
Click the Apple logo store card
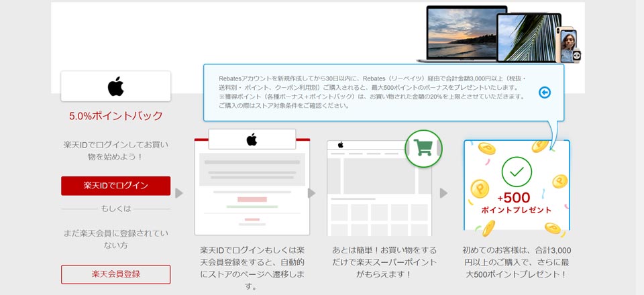pyautogui.click(x=116, y=86)
